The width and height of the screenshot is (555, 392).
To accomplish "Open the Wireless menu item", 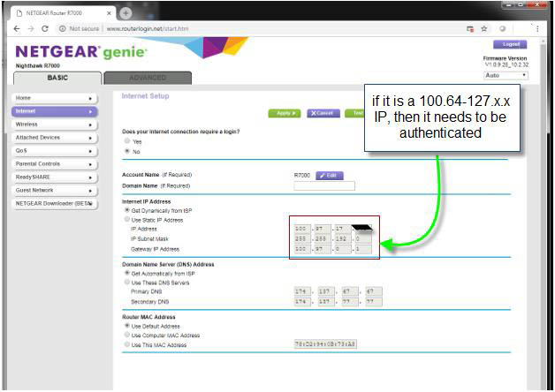I will 55,124.
